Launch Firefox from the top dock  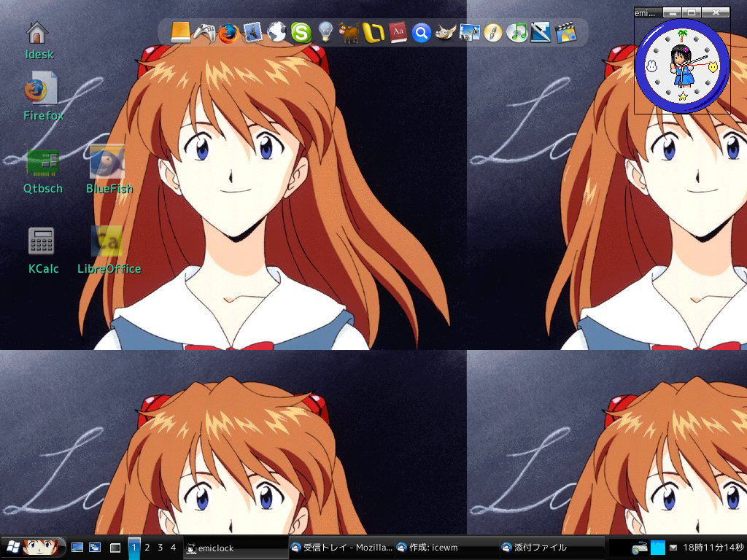click(x=228, y=33)
